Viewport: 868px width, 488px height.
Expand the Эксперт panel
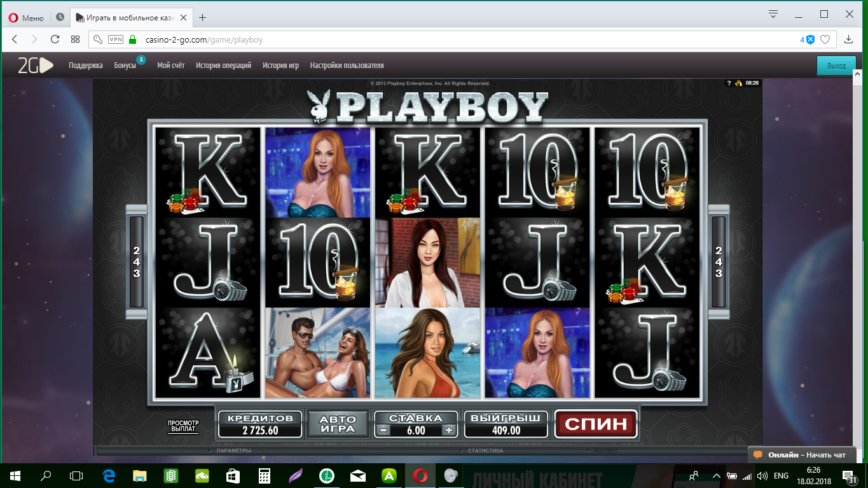pyautogui.click(x=605, y=450)
